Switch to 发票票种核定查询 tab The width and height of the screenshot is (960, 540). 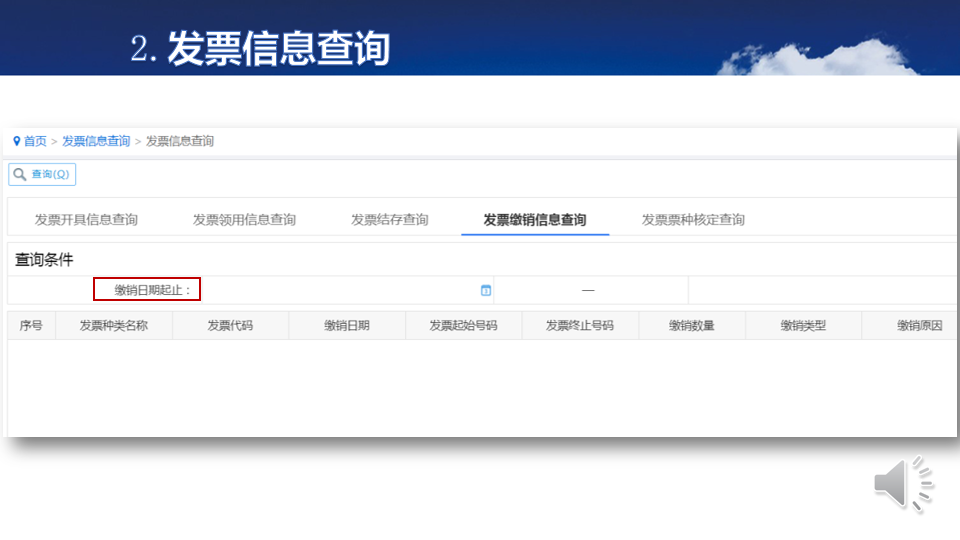(693, 220)
